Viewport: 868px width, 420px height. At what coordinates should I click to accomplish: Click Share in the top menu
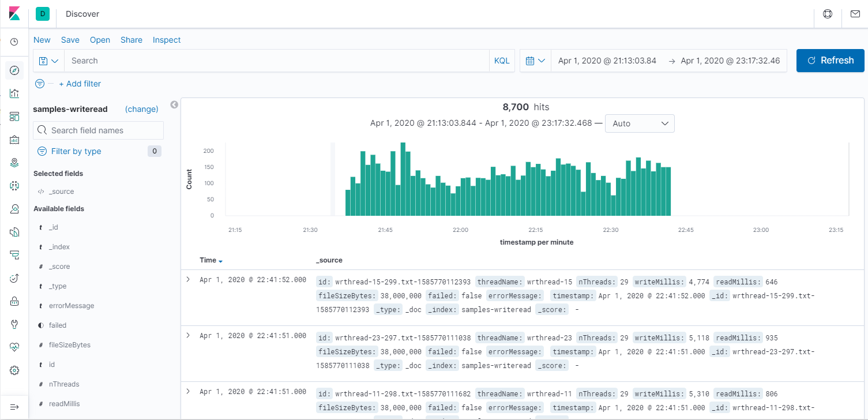coord(131,40)
